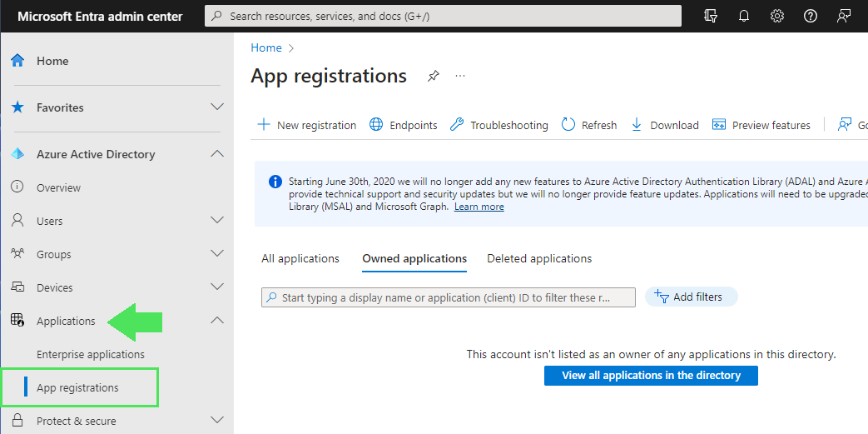Viewport: 868px width, 434px height.
Task: Expand the Devices chevron
Action: coord(217,287)
